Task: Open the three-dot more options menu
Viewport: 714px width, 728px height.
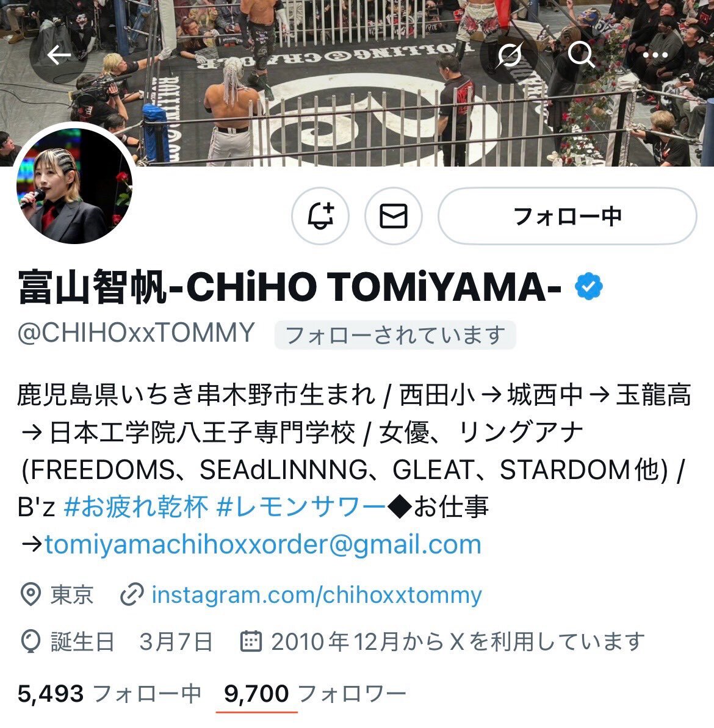Action: click(x=655, y=56)
